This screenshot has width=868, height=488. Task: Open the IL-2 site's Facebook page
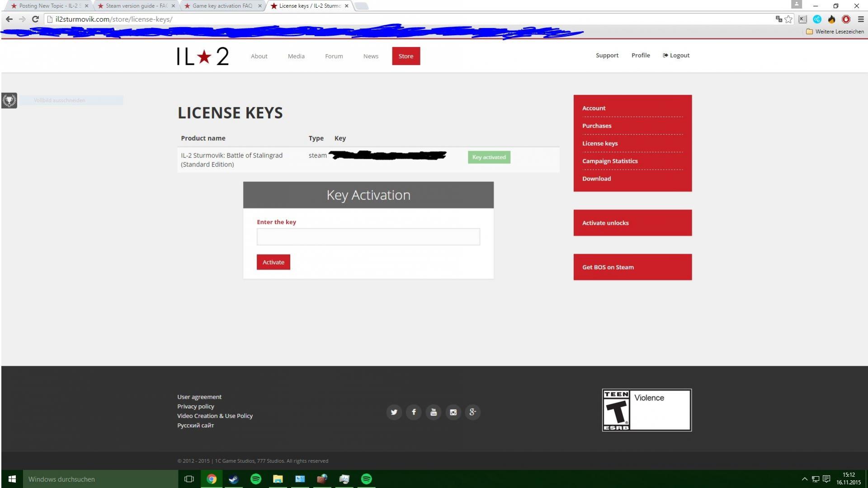[x=414, y=412]
